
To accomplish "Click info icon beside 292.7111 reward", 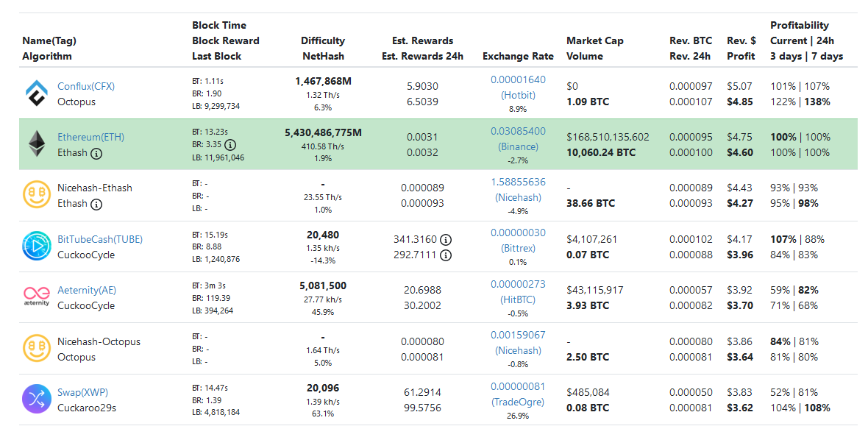I will click(446, 255).
